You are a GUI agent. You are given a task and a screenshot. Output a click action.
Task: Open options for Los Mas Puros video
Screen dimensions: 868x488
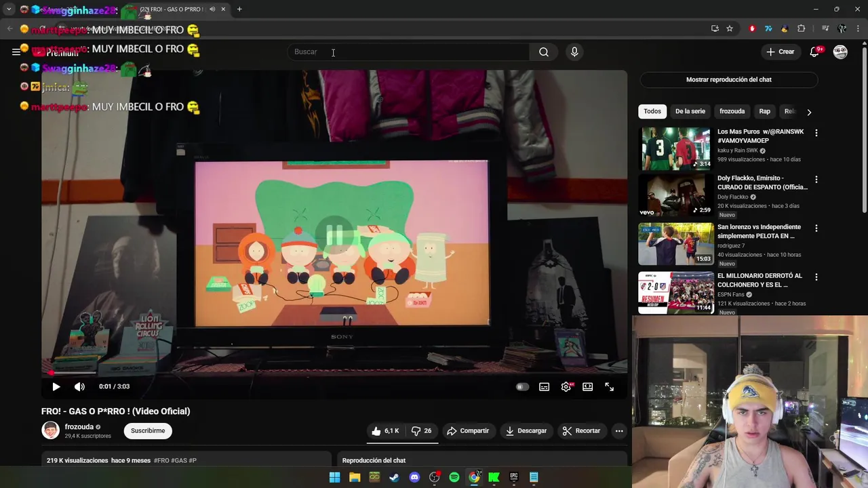click(x=816, y=133)
